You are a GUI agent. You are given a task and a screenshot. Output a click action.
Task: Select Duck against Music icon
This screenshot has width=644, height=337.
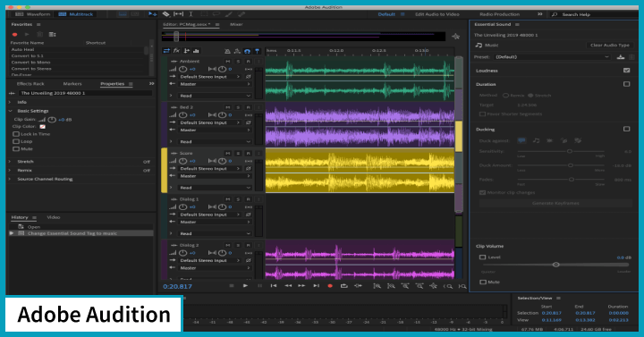(536, 140)
